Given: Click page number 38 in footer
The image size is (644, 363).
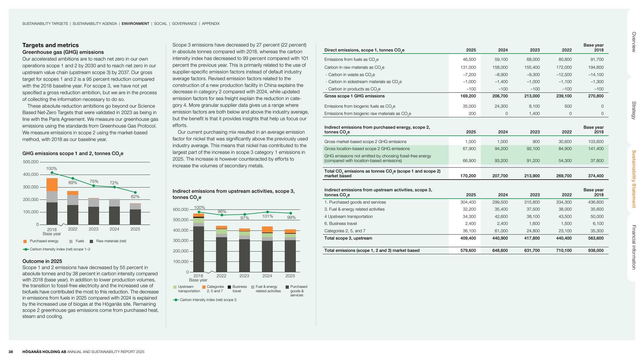Looking at the screenshot, I should (11, 352).
